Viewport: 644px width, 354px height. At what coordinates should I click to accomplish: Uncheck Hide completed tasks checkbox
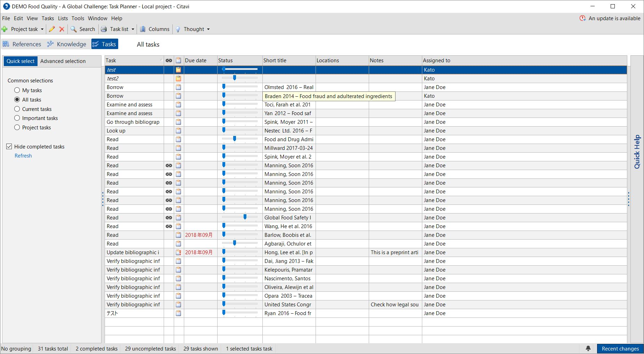[9, 147]
